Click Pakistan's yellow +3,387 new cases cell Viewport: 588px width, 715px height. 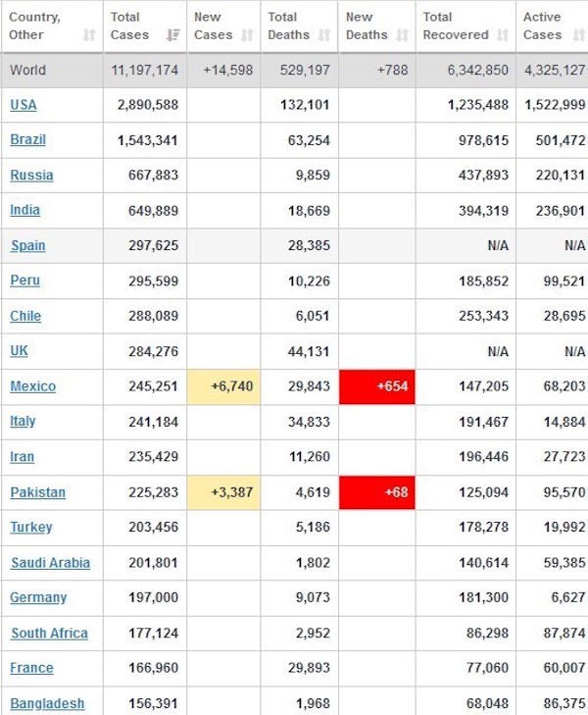click(223, 492)
